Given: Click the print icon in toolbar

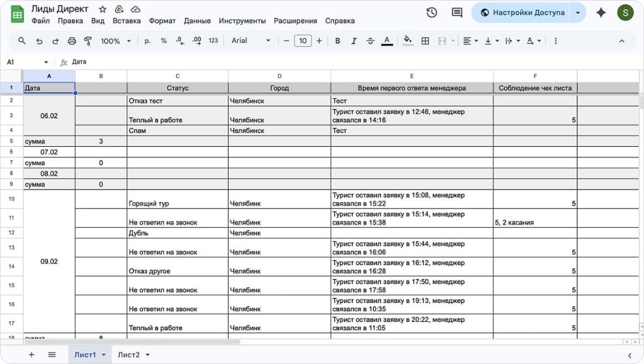Looking at the screenshot, I should 72,41.
